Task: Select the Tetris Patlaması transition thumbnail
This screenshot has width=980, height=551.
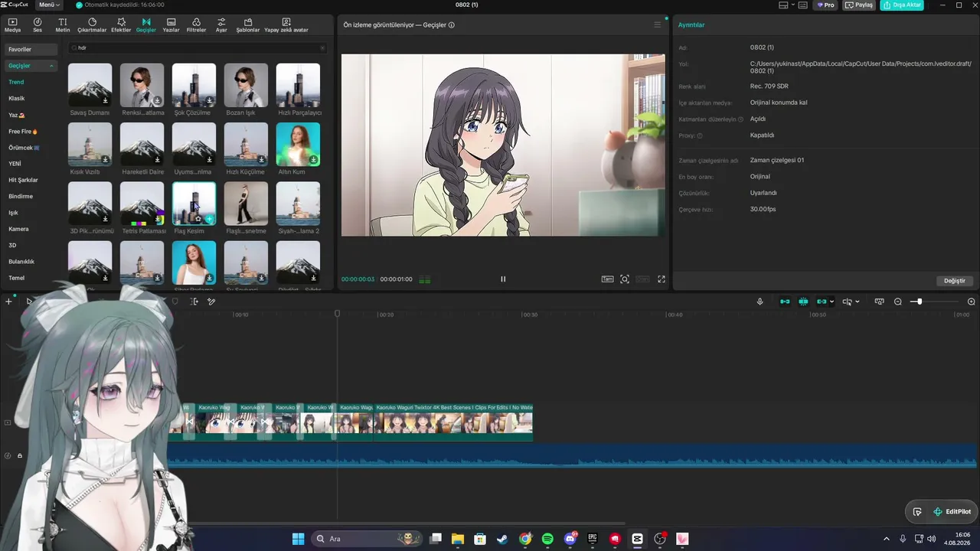Action: pyautogui.click(x=142, y=203)
